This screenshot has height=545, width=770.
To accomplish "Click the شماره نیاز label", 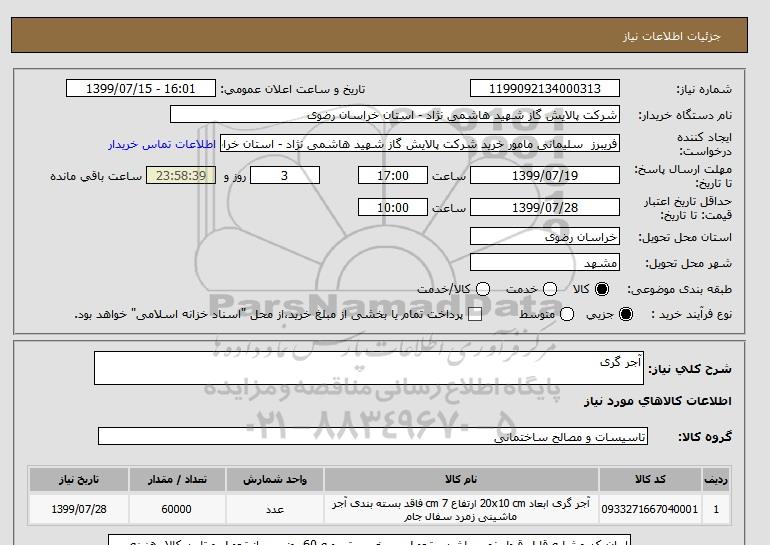I will point(704,89).
